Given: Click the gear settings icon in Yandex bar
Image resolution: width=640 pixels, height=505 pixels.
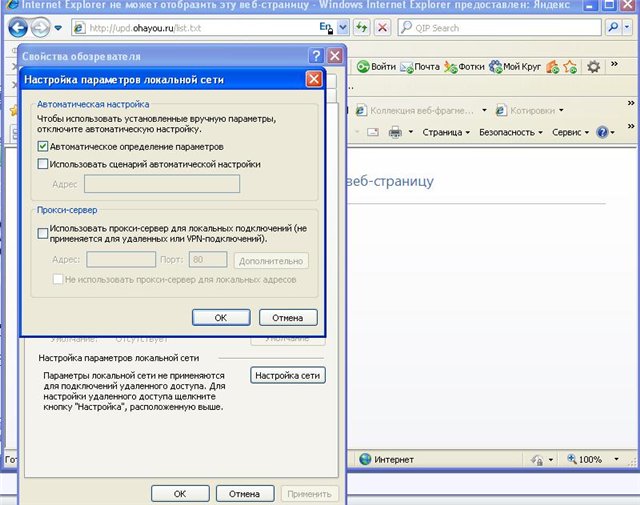Looking at the screenshot, I should 593,67.
